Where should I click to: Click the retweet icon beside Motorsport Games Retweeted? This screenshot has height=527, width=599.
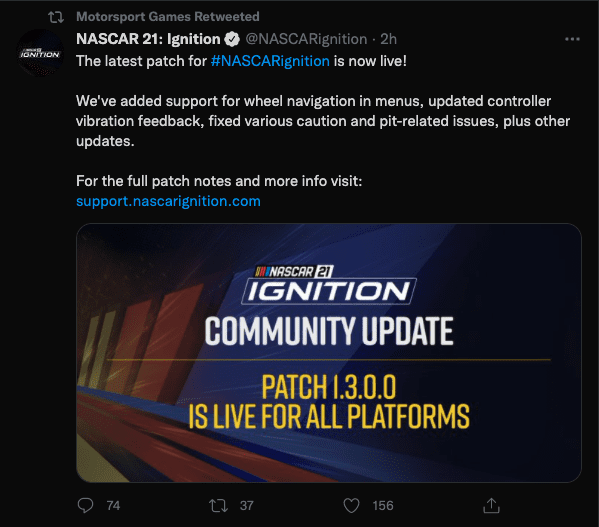(56, 17)
